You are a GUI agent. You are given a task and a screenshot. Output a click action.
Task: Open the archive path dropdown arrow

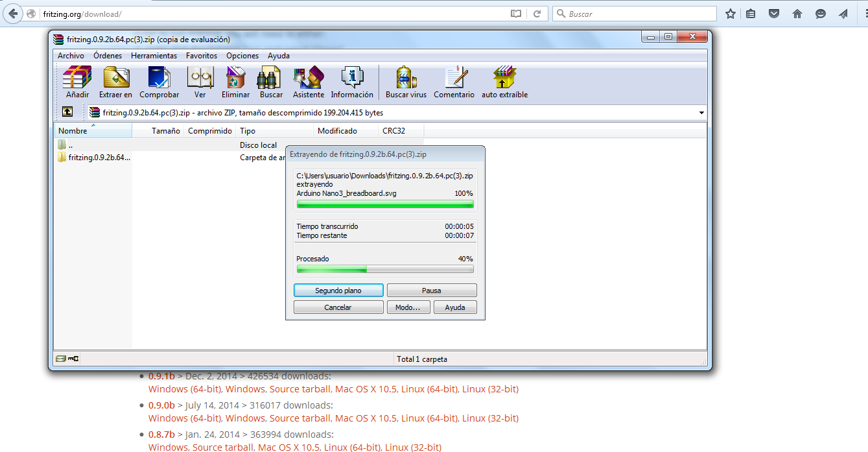tap(701, 113)
